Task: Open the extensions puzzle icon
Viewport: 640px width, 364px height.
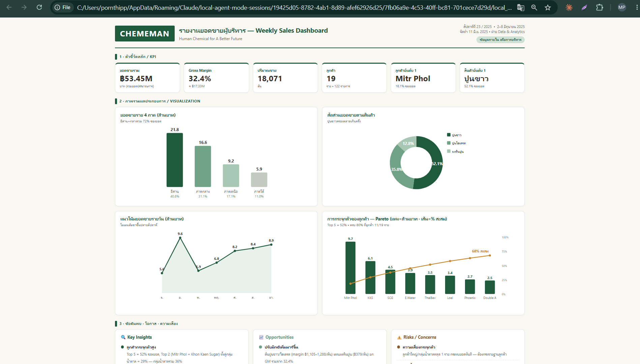Action: point(600,7)
